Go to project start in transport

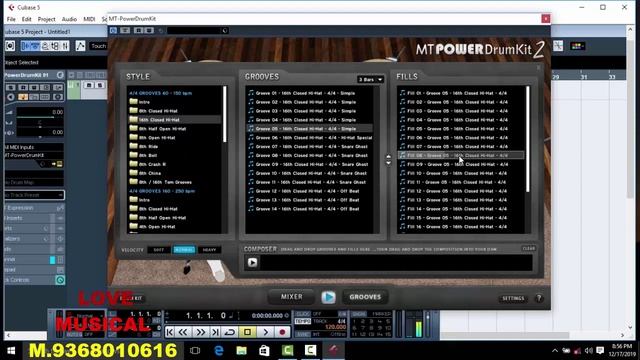(170, 332)
